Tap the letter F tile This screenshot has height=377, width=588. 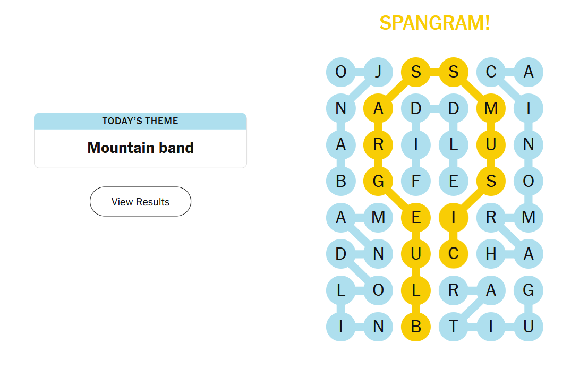[x=416, y=181]
